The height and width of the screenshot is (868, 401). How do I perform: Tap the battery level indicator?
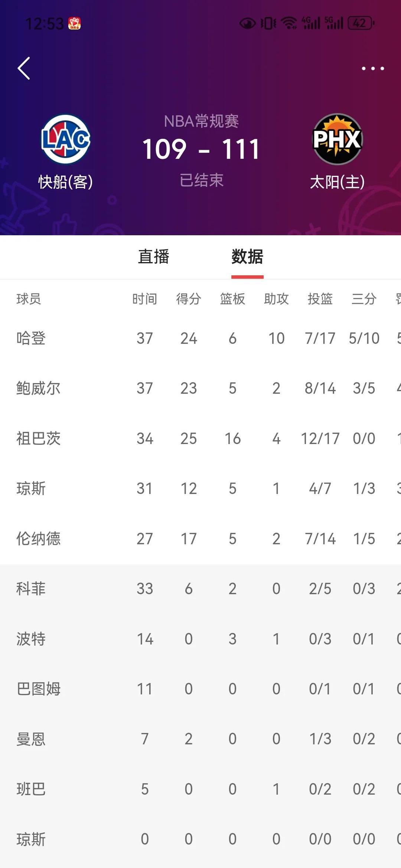coord(361,23)
